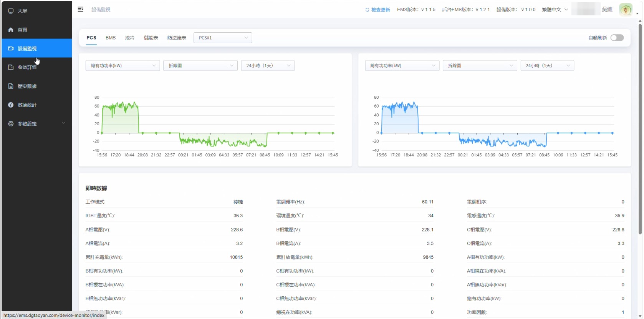Open right chart 24小時 range dropdown
The height and width of the screenshot is (319, 644).
point(547,66)
